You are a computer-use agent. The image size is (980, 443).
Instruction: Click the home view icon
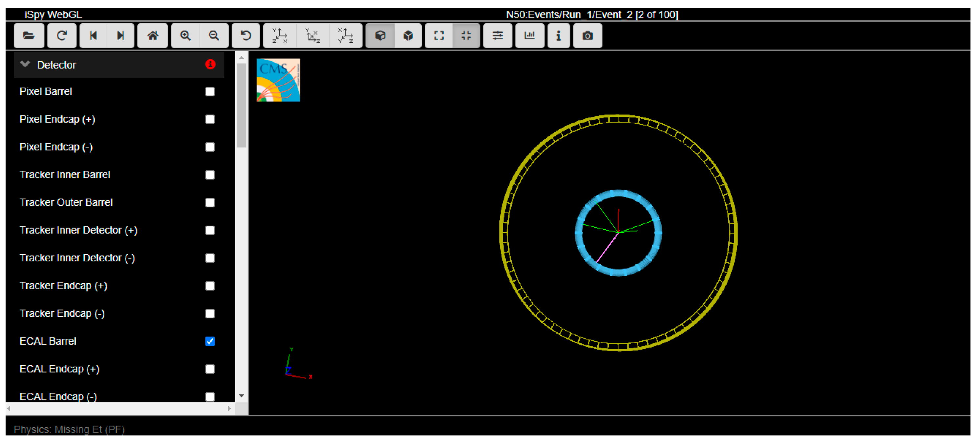[153, 36]
